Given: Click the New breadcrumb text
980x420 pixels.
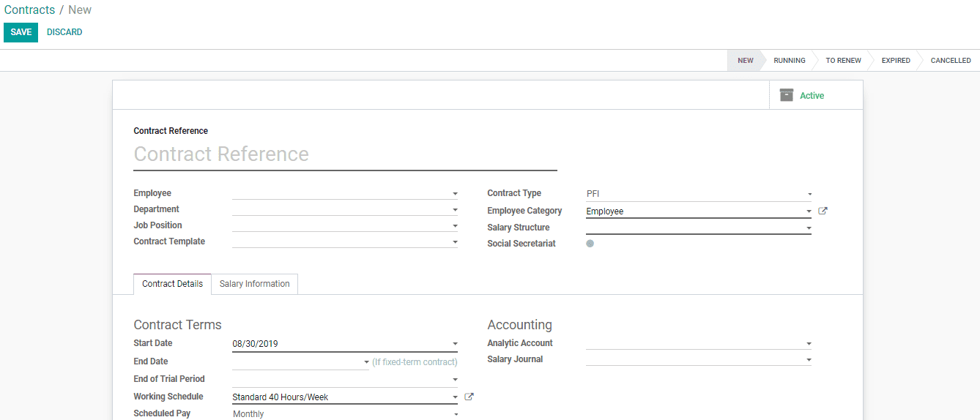Looking at the screenshot, I should tap(80, 10).
